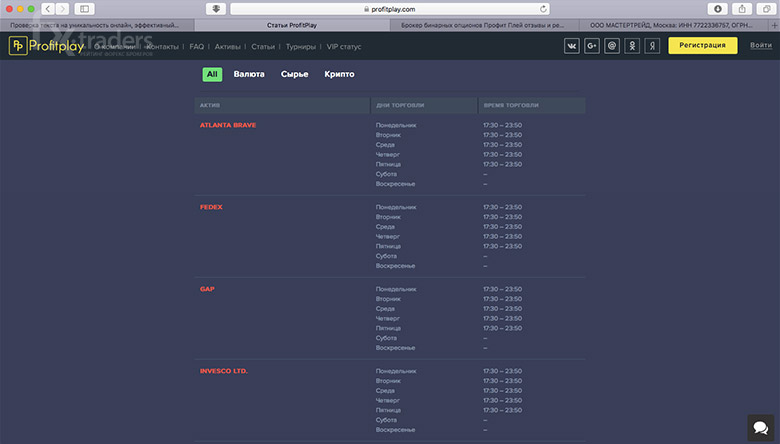Click the yellow Регистрация button

click(702, 45)
